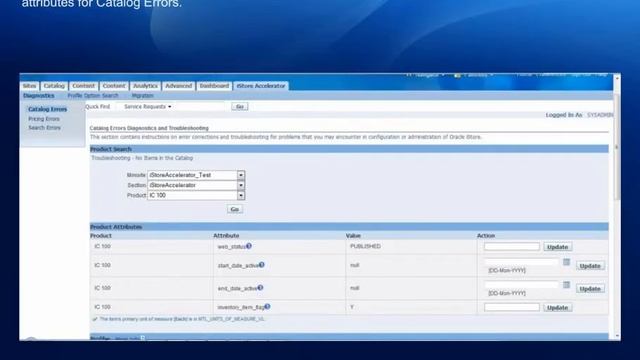Focus the end_date_active date input field
The image size is (640, 360).
[521, 284]
